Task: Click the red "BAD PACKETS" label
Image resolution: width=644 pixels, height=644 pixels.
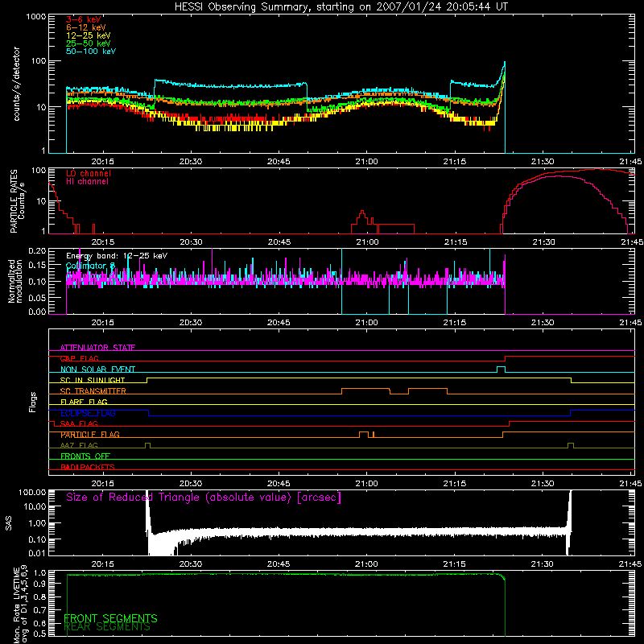Action: [88, 467]
